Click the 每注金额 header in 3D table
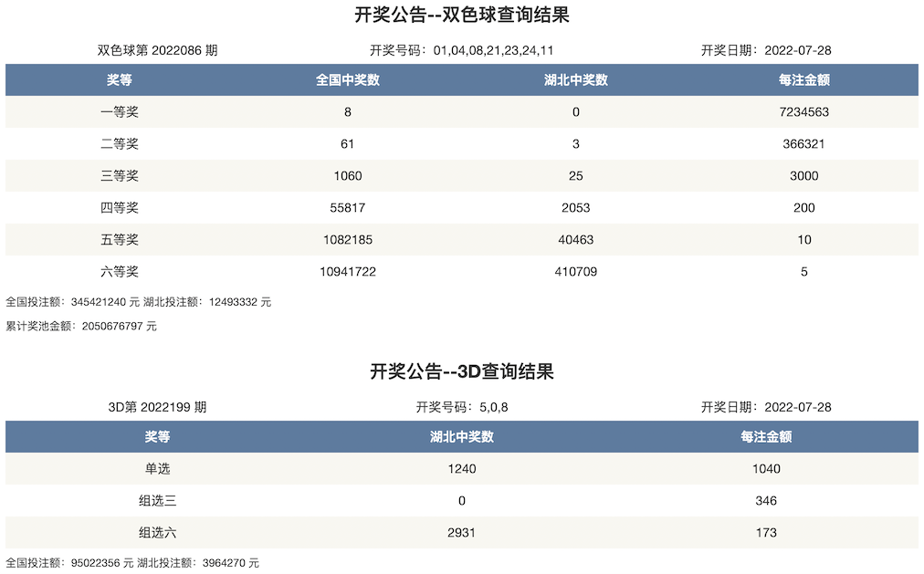Screen dimensions: 924x574 766,437
